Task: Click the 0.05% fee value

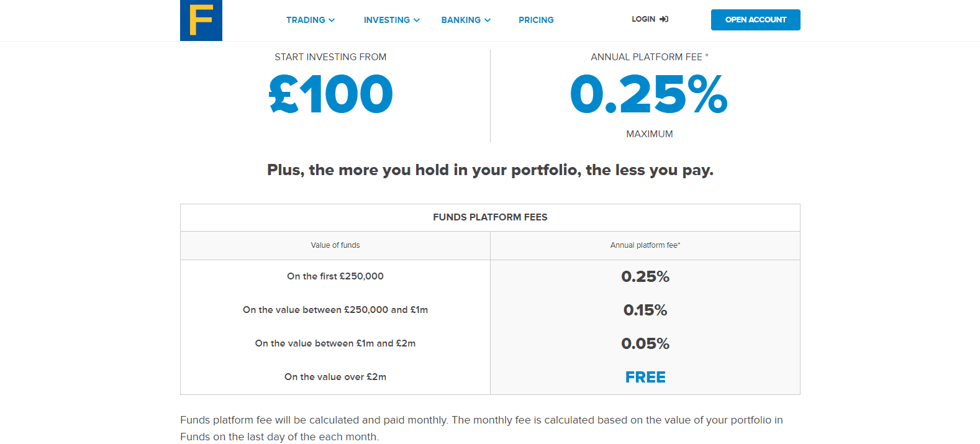Action: tap(645, 343)
